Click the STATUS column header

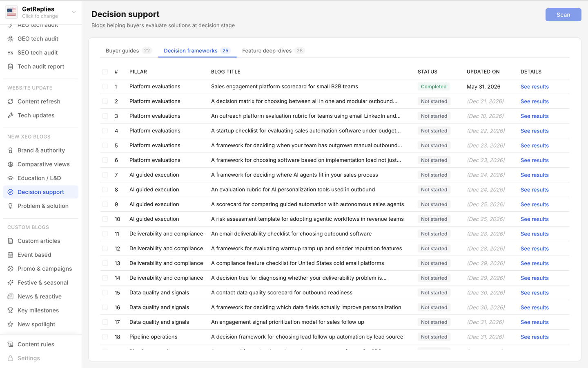tap(428, 72)
